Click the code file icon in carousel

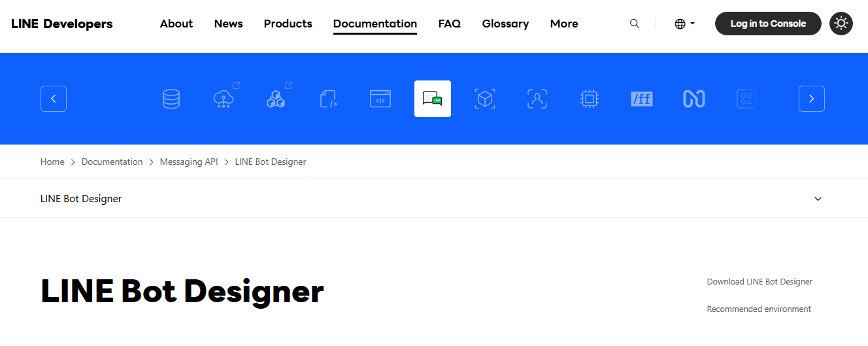point(328,99)
